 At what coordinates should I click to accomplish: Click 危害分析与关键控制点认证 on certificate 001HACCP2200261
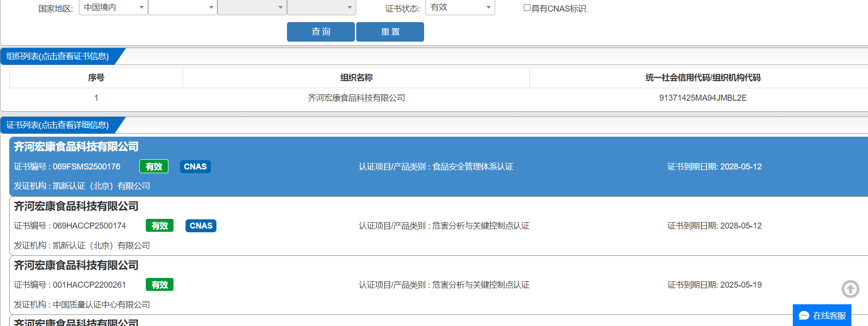point(481,285)
